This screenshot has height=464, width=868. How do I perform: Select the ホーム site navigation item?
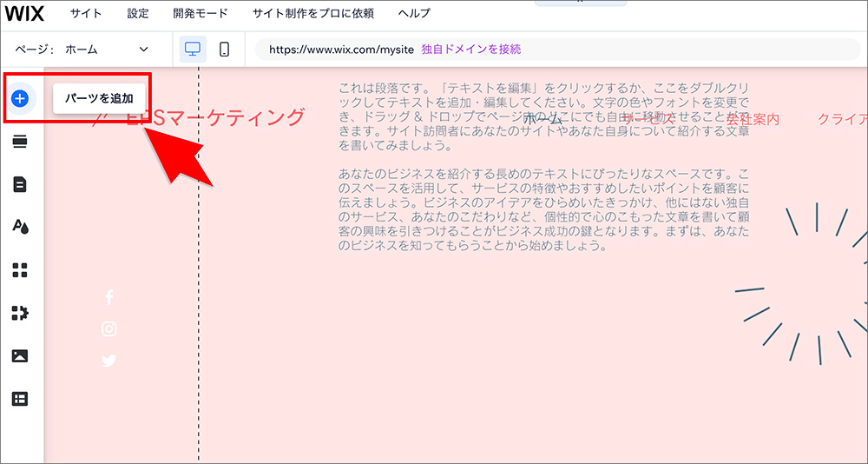(542, 119)
